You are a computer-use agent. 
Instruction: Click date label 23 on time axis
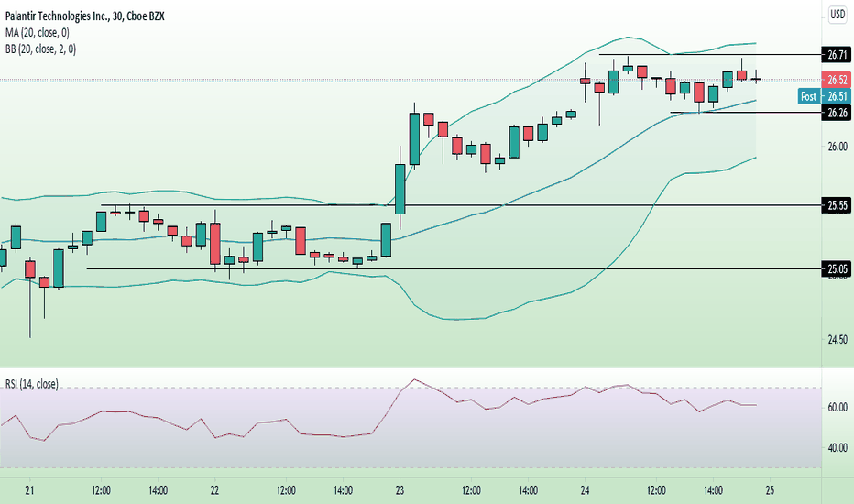400,490
